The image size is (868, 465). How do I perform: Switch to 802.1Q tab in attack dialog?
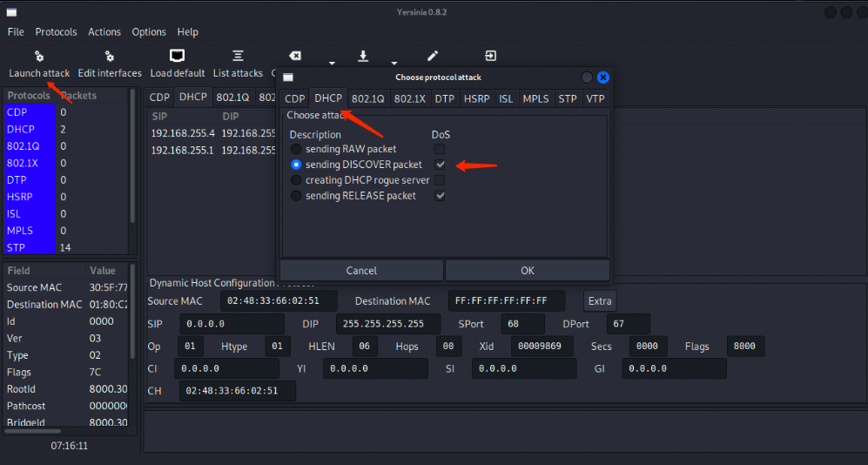coord(367,98)
